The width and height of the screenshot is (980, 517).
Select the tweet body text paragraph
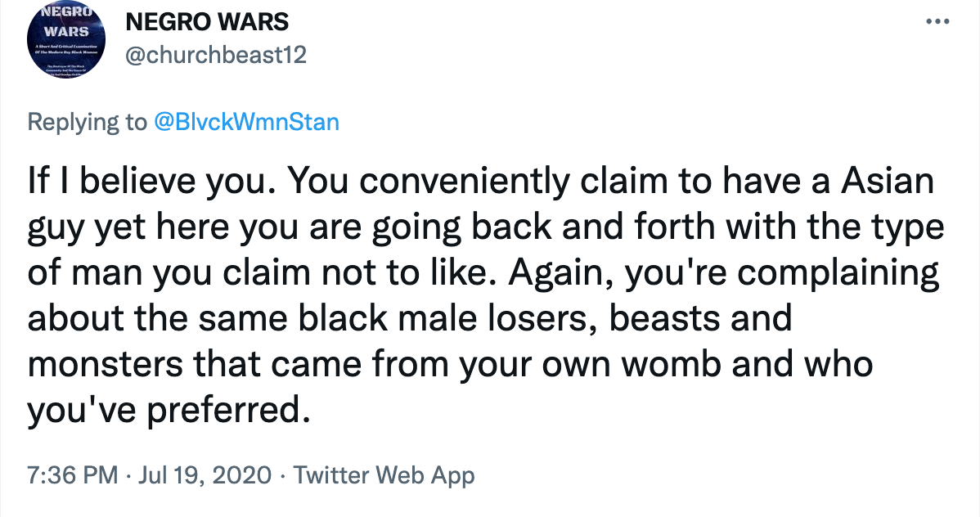[x=485, y=295]
